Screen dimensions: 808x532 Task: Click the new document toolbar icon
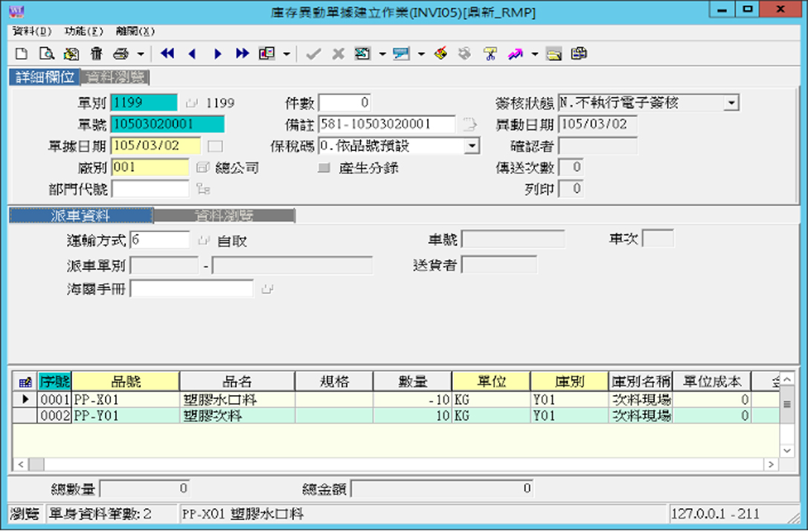pyautogui.click(x=22, y=54)
